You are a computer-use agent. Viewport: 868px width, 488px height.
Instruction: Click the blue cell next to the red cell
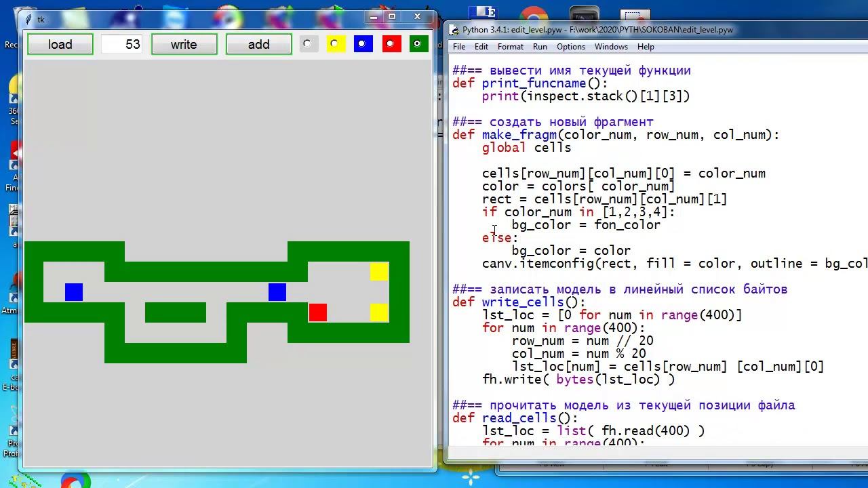point(277,292)
